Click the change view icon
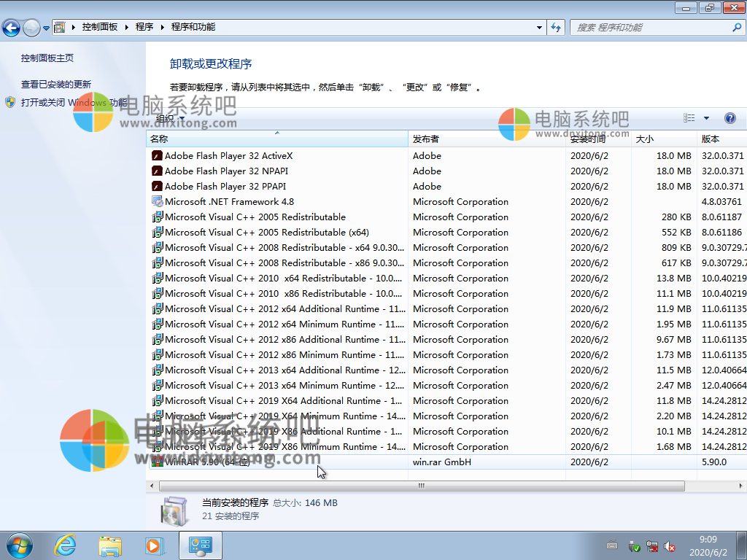The height and width of the screenshot is (560, 747). point(689,117)
